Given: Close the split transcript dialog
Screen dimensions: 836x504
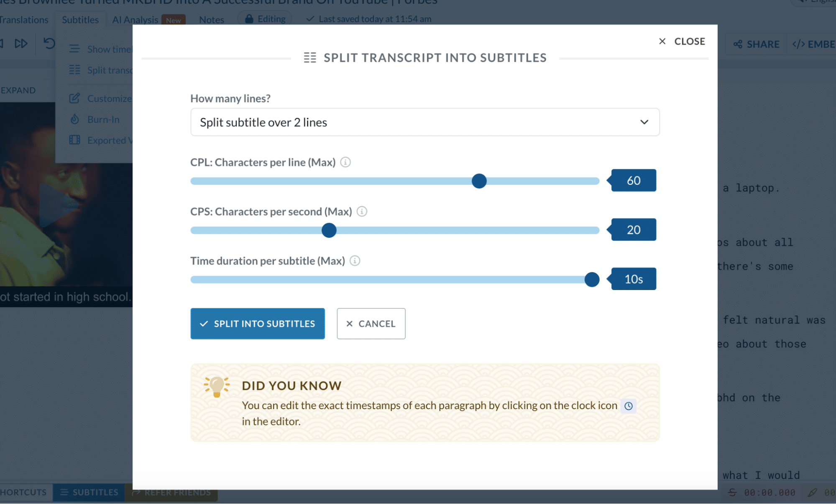Looking at the screenshot, I should 682,41.
